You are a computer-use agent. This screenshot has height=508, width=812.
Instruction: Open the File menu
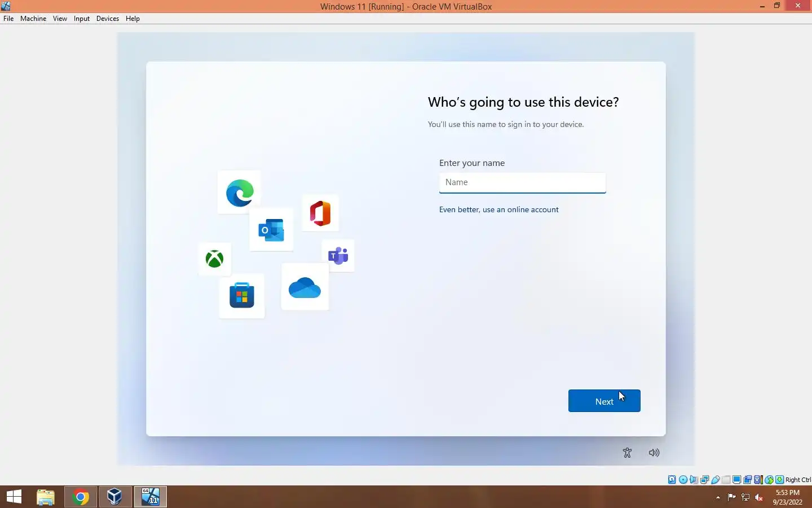pos(8,19)
